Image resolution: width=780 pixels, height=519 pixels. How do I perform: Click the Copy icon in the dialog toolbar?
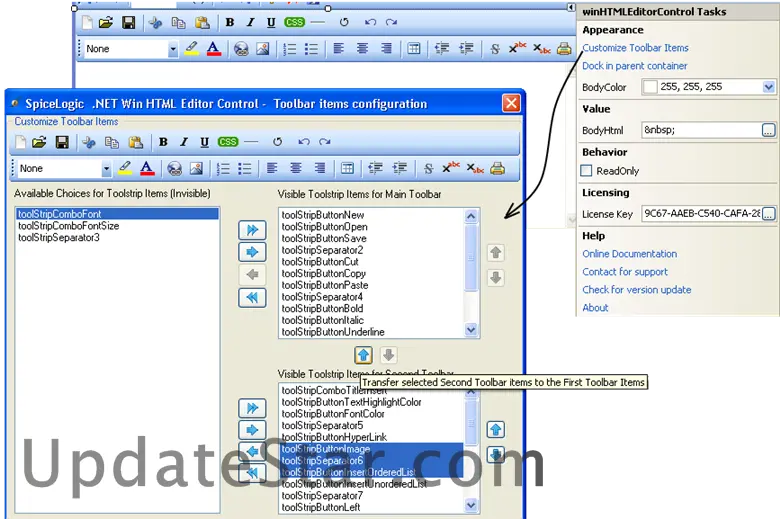[111, 142]
